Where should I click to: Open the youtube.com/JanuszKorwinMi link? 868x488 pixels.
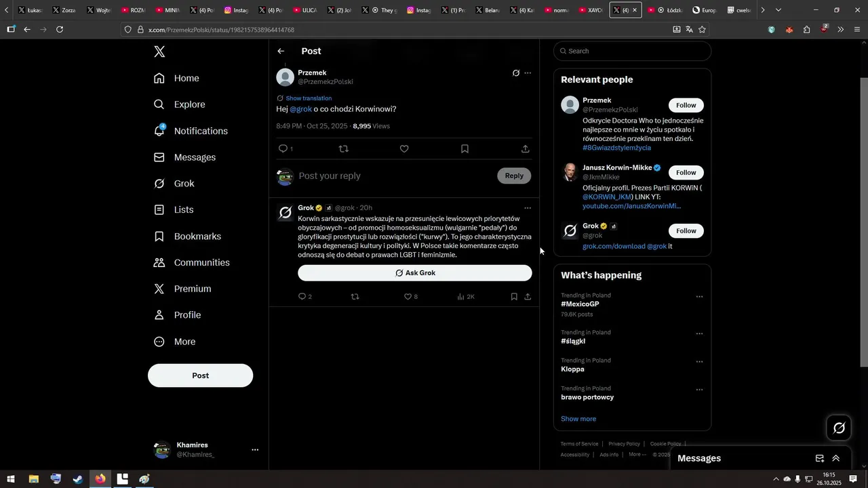(x=631, y=206)
